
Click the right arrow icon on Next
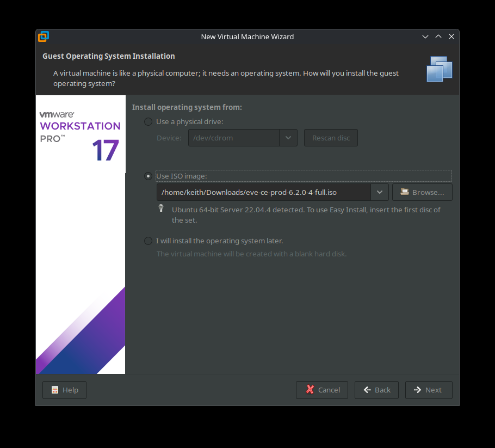point(418,390)
